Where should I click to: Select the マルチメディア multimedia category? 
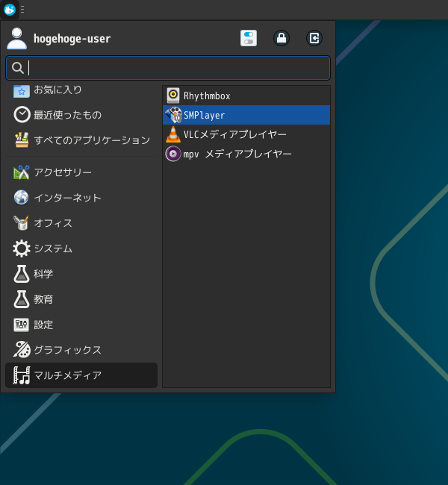(81, 375)
